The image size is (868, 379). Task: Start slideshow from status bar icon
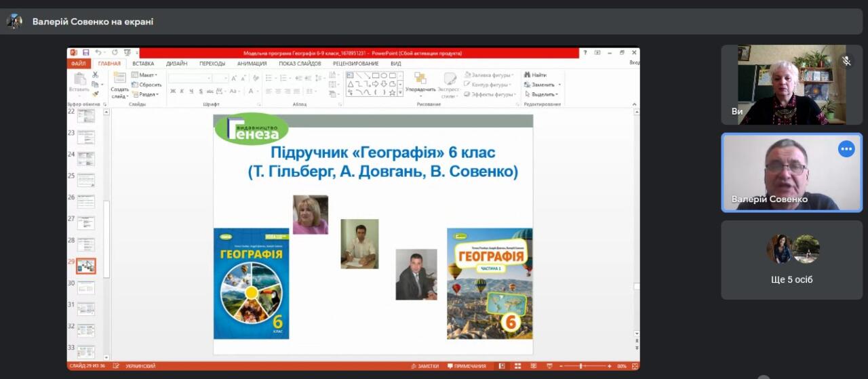(550, 366)
